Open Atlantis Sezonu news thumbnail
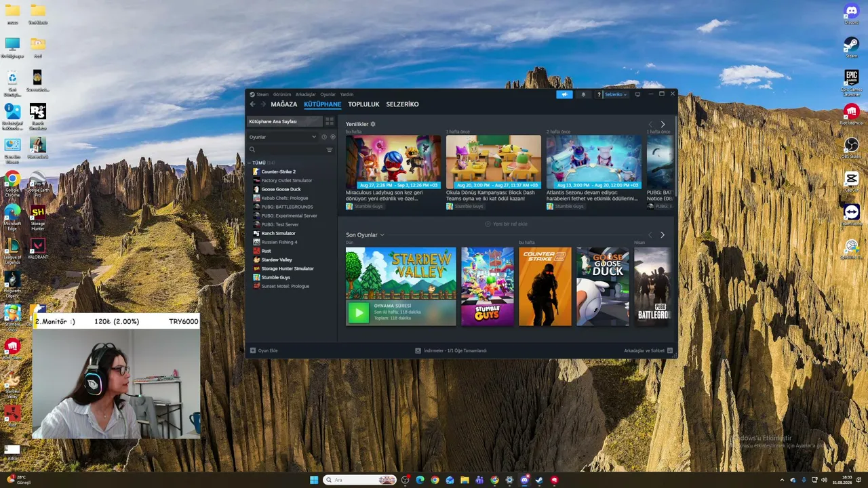The height and width of the screenshot is (488, 868). click(x=594, y=162)
